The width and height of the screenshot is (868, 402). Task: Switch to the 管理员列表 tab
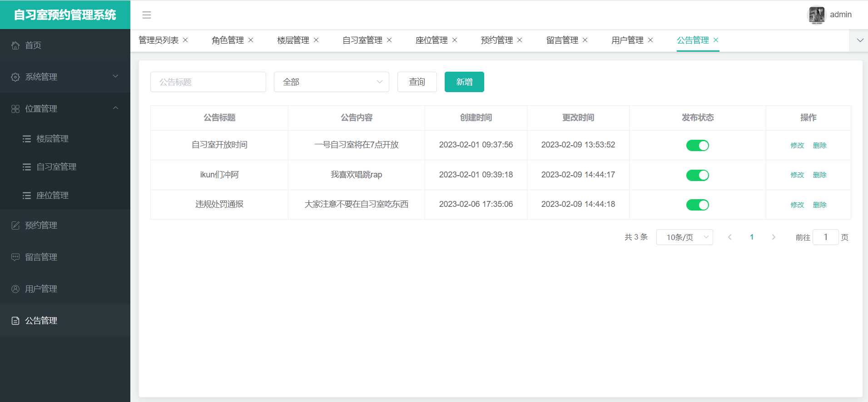159,40
